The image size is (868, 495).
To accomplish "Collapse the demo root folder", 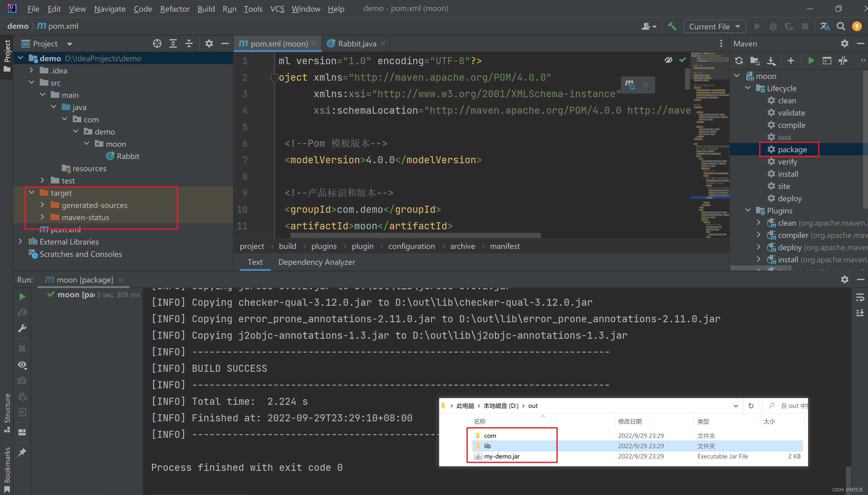I will point(21,58).
